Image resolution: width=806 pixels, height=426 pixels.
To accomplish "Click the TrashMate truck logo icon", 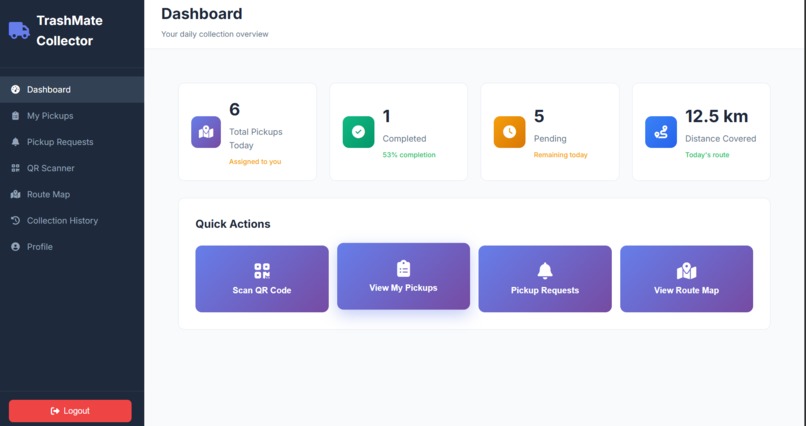I will [x=19, y=30].
